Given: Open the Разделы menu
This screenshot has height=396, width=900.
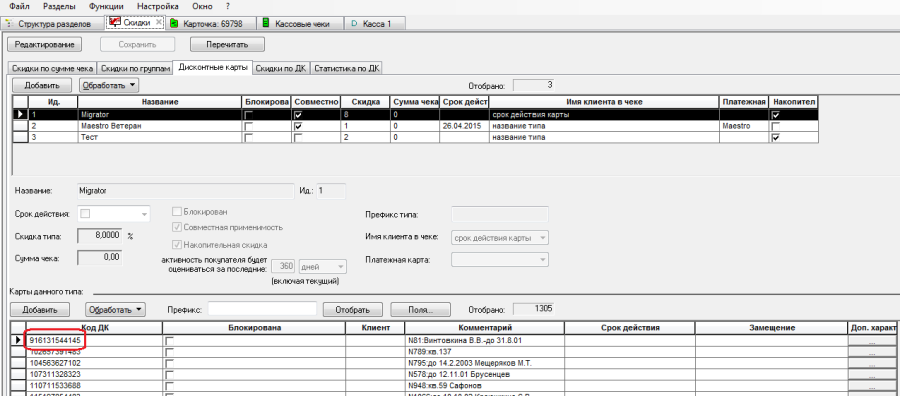Looking at the screenshot, I should (x=60, y=6).
